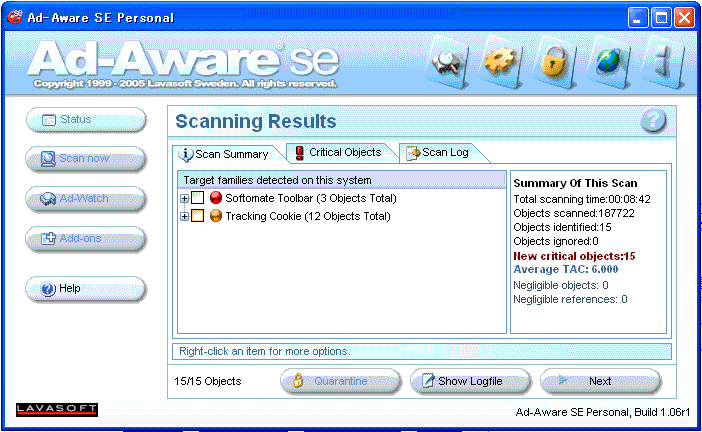This screenshot has width=702, height=432.
Task: Proceed with the Next button
Action: click(x=600, y=381)
